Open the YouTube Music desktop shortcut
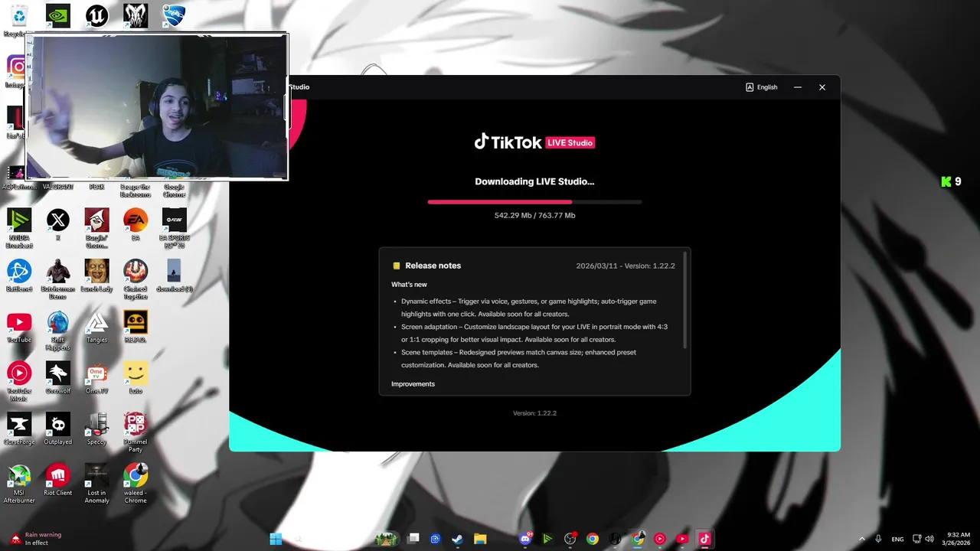Viewport: 980px width, 551px height. coord(19,382)
